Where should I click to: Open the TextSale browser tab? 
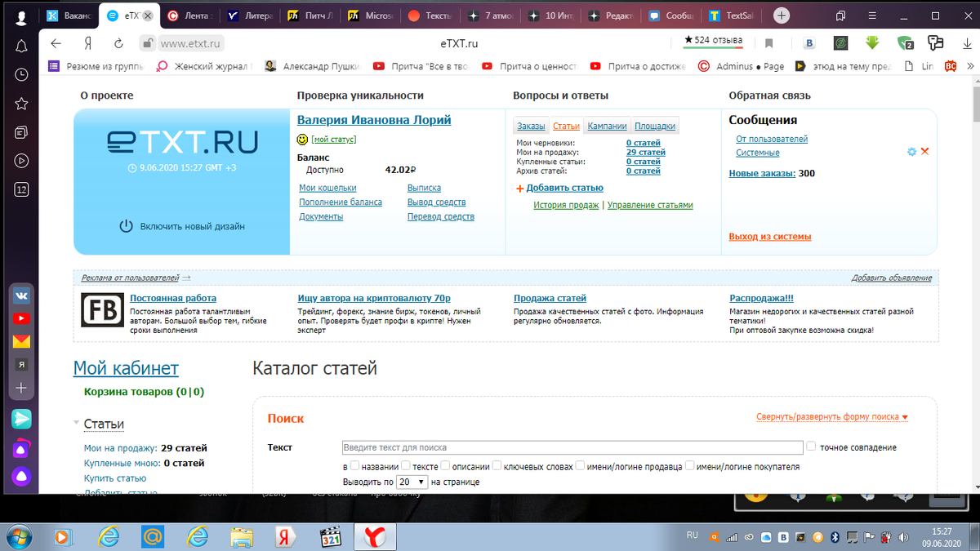pyautogui.click(x=732, y=16)
